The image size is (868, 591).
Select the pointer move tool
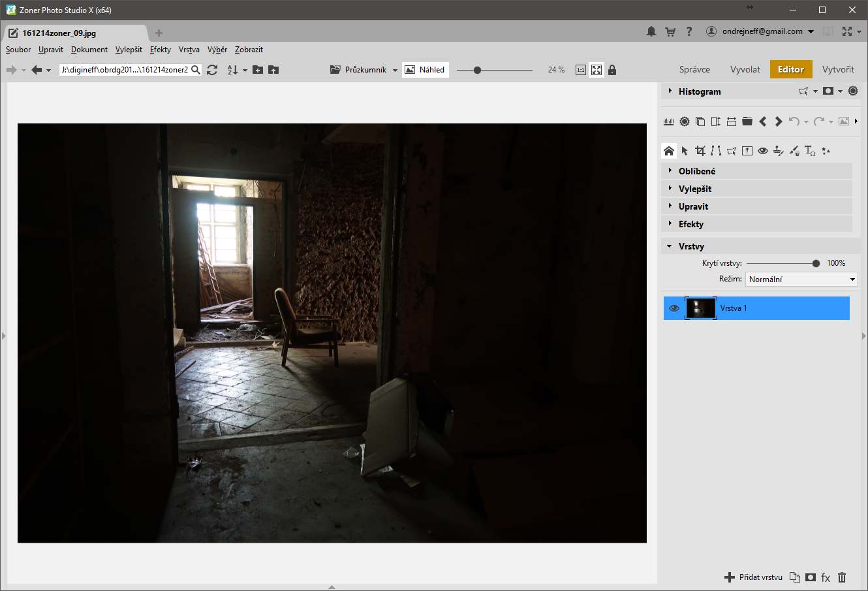point(685,151)
